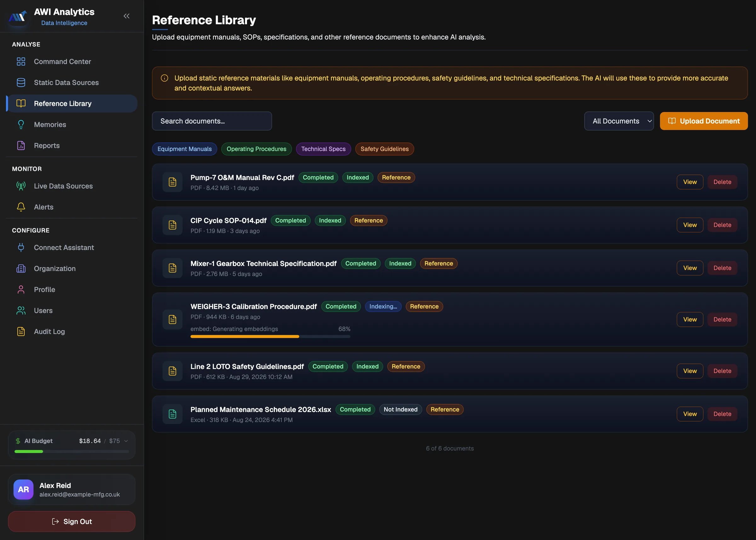Click the WEIGHER-3 embedding progress bar

270,336
